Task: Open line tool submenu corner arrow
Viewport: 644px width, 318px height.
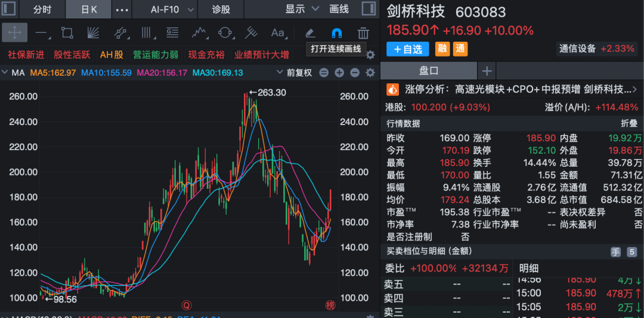Action: [x=49, y=39]
